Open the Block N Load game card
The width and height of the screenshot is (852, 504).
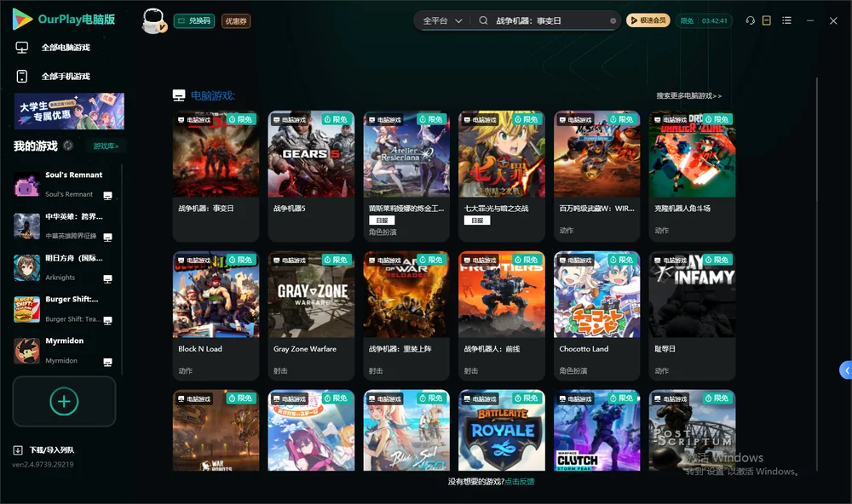(x=216, y=316)
